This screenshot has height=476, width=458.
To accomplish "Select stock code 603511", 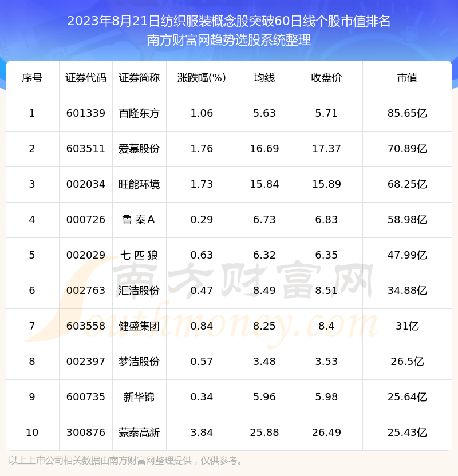I will click(x=86, y=149).
